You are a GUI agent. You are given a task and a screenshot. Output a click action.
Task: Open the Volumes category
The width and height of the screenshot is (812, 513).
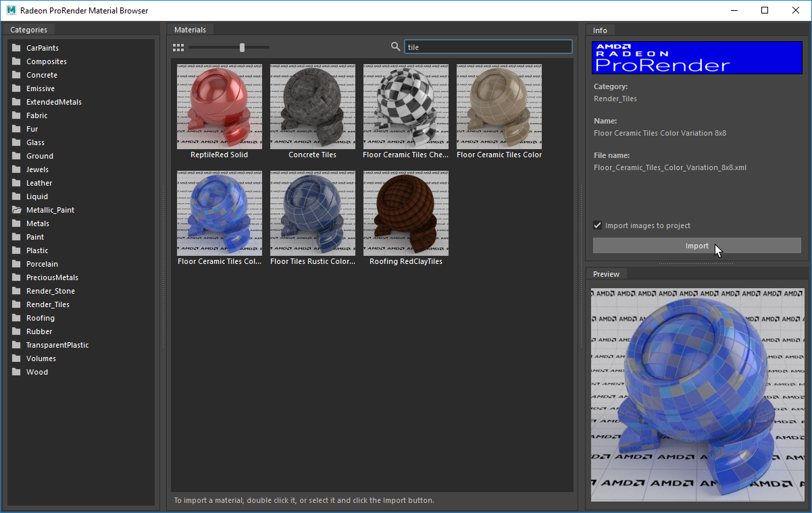pos(41,358)
